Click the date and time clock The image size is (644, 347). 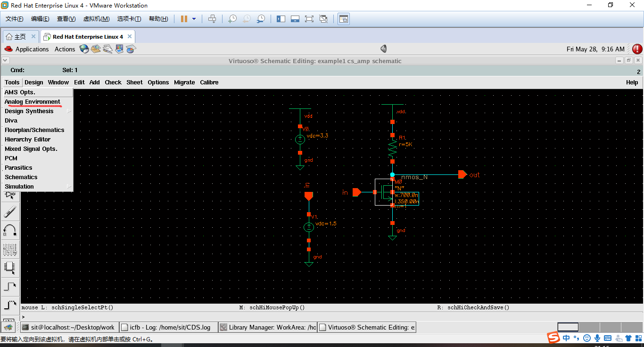[x=595, y=49]
